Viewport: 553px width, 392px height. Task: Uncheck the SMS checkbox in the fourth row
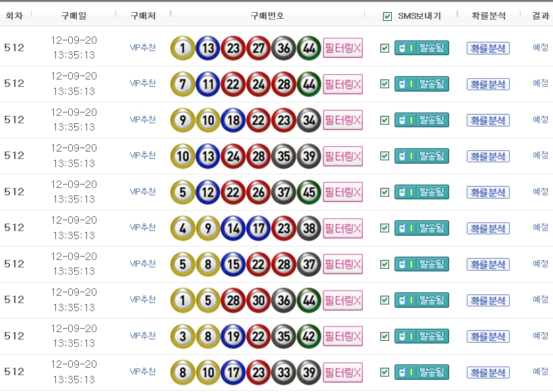click(x=385, y=156)
